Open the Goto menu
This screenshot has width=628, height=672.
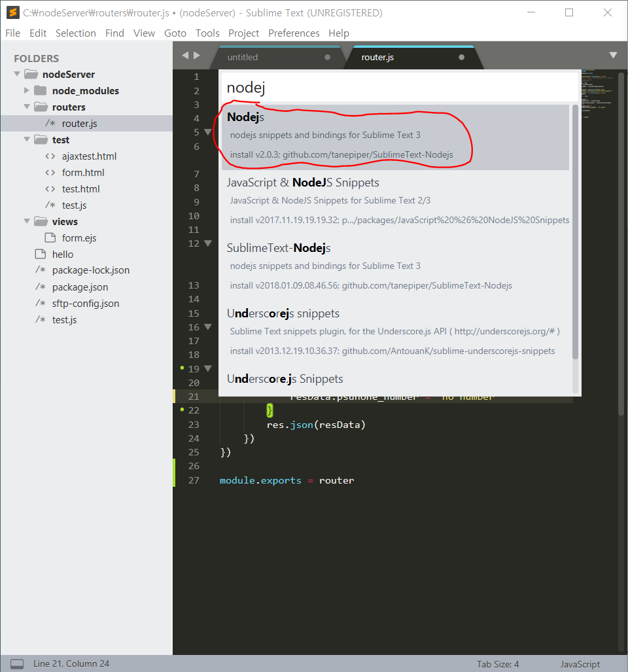point(175,33)
